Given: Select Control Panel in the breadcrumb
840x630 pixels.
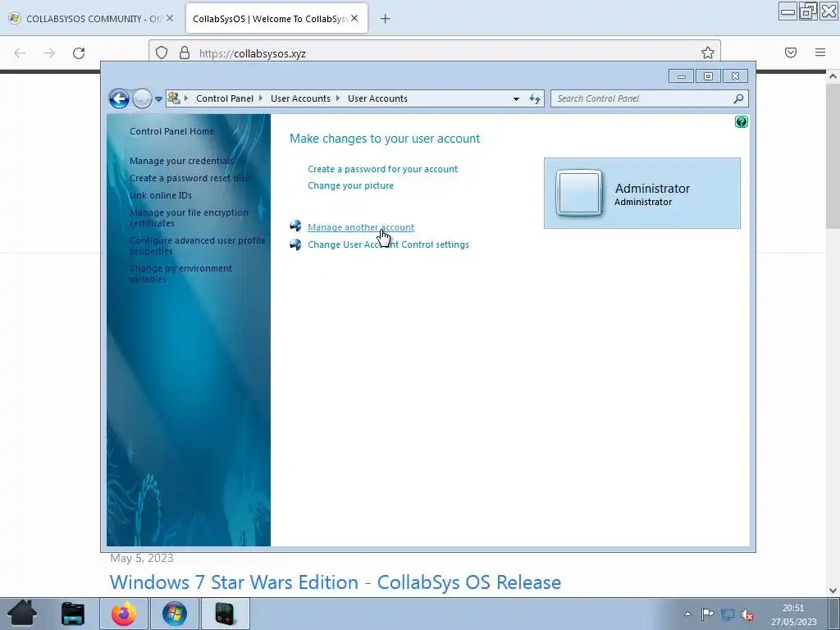Looking at the screenshot, I should coord(225,98).
